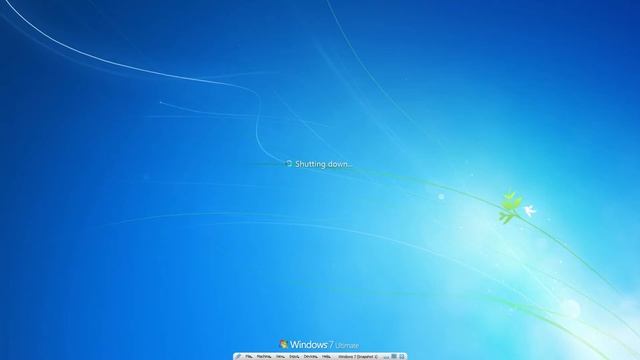
Task: Exit fullscreen using the mini toolbar restore icon
Action: point(394,356)
